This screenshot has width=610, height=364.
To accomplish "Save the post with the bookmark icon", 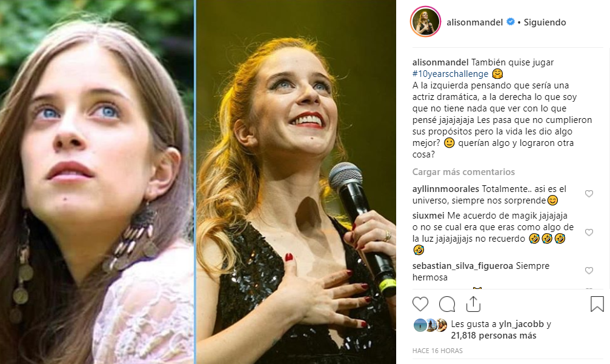I will click(x=597, y=303).
